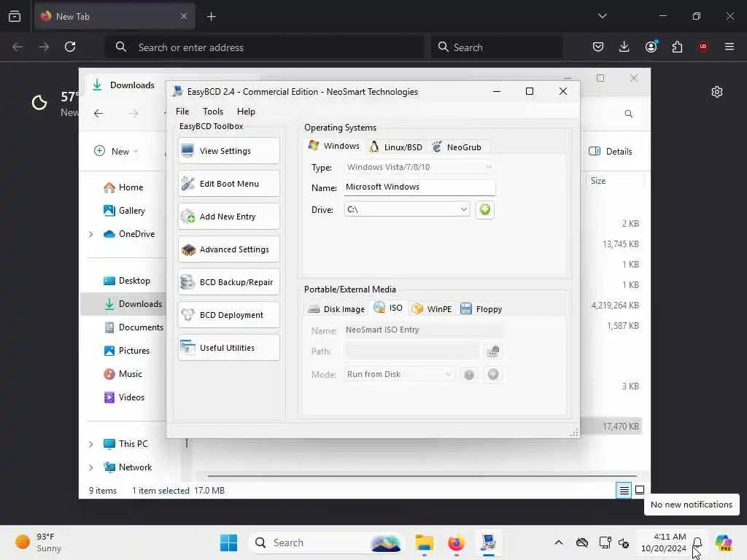Viewport: 747px width, 560px height.
Task: Expand the OneDrive tree node
Action: pos(90,234)
